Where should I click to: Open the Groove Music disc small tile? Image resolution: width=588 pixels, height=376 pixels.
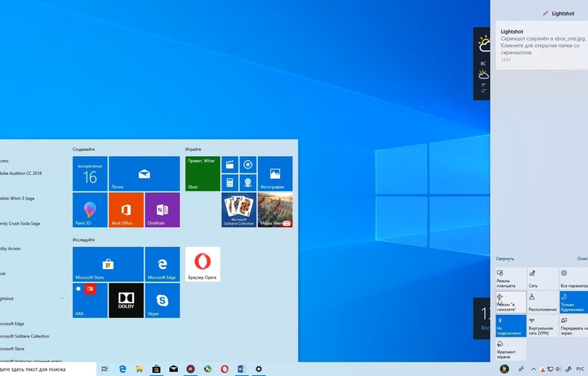(x=248, y=165)
